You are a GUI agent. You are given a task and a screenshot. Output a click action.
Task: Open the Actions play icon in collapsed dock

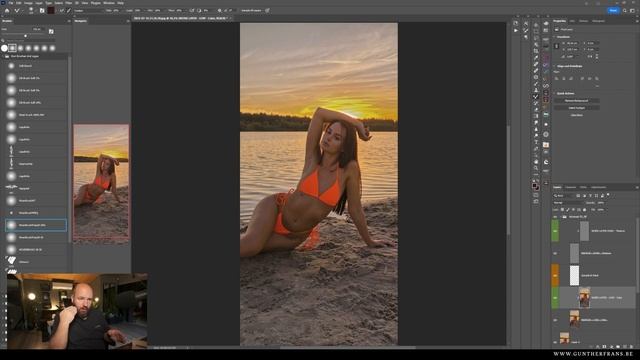pos(516,31)
